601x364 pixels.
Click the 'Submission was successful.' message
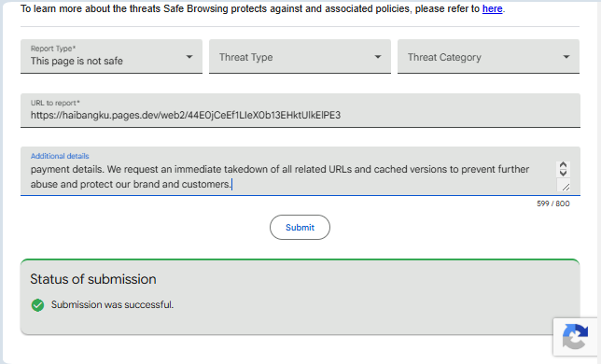112,304
